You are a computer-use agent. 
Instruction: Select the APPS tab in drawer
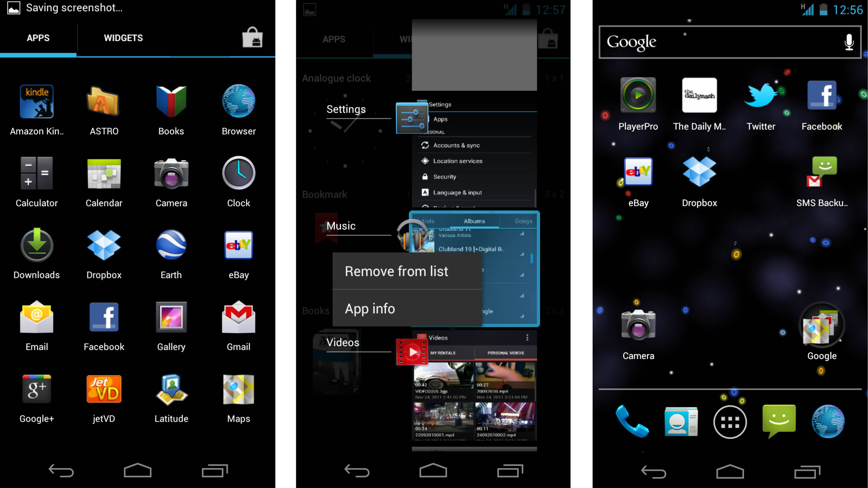(38, 38)
